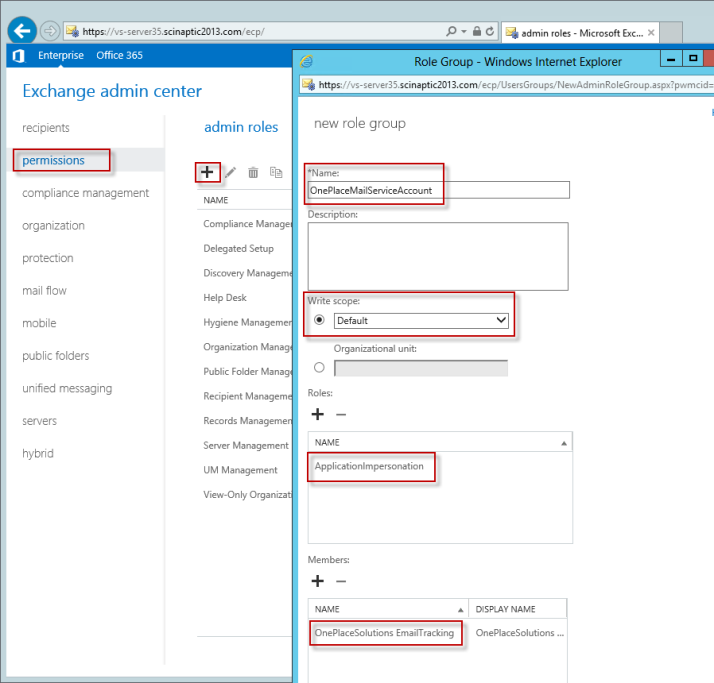This screenshot has height=683, width=714.
Task: Click the page icon in Role Group address bar
Action: pos(308,85)
